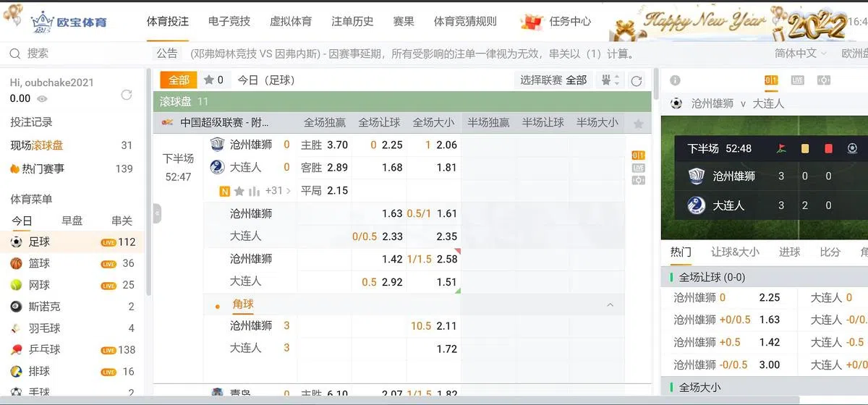Favorite this match using the star beside N
Viewport: 868px width, 405px height.
(239, 191)
